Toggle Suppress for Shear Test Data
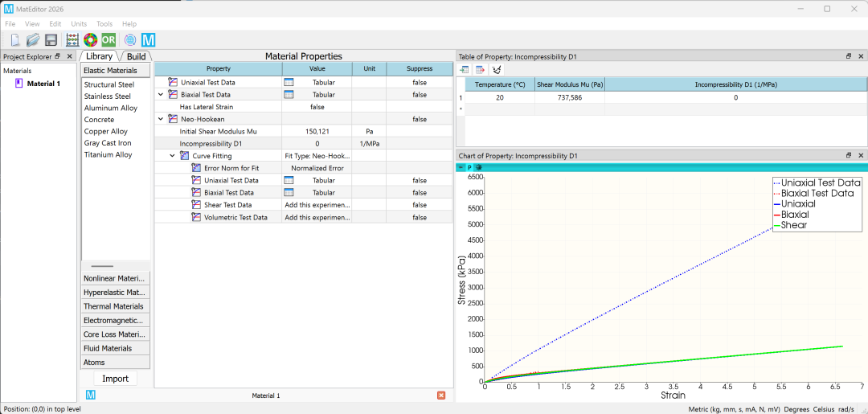 click(x=419, y=205)
